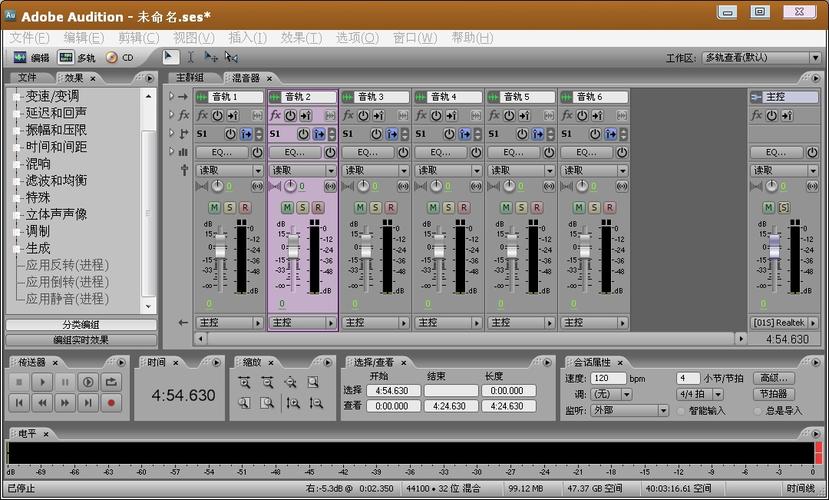Switch to the 主群组 tab

(189, 78)
